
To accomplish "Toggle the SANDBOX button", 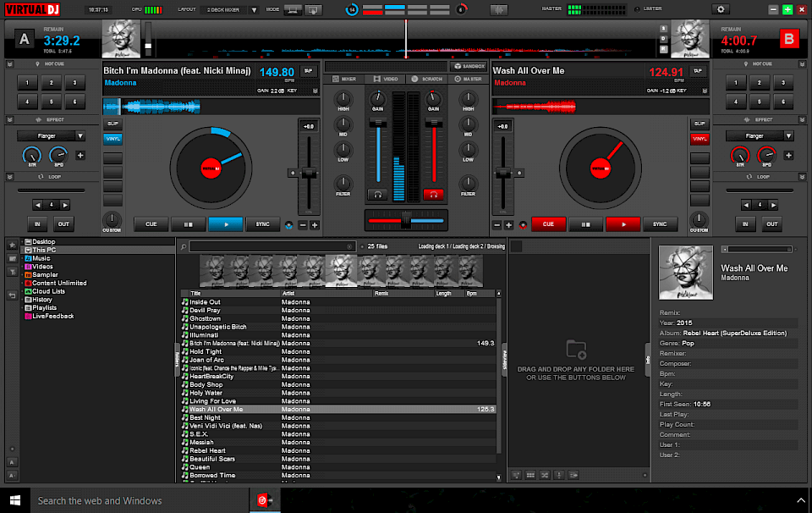I will click(x=469, y=66).
